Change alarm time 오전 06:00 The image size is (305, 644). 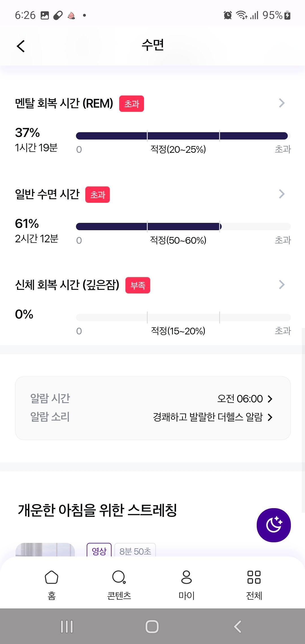(x=245, y=399)
